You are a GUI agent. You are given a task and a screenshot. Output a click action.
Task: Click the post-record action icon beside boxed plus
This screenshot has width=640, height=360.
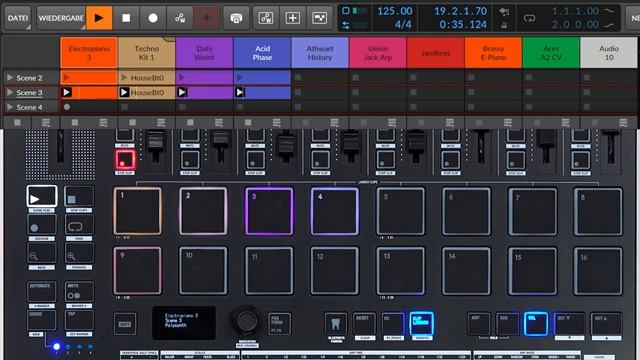pos(320,18)
